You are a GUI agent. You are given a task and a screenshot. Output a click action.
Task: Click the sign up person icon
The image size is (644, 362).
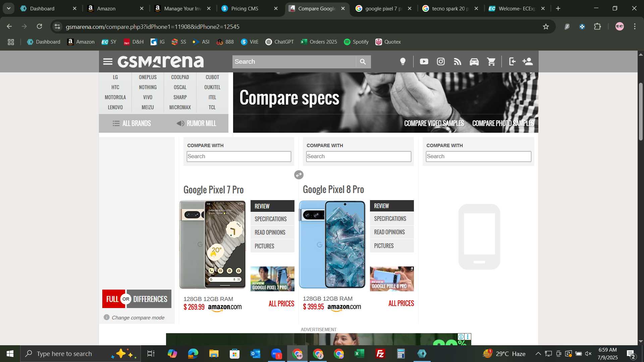(528, 62)
